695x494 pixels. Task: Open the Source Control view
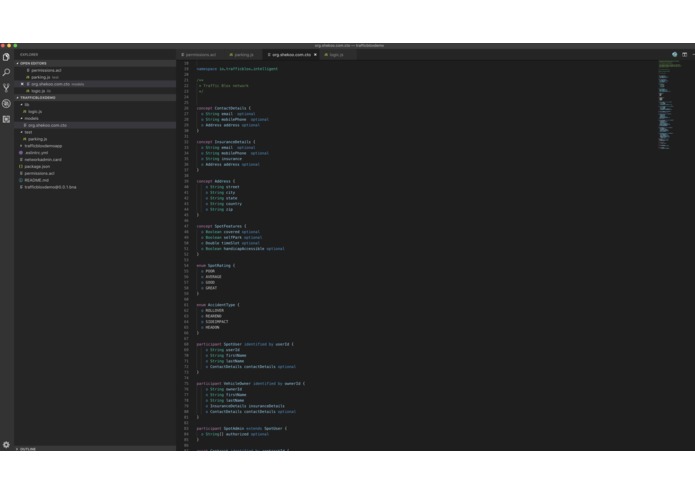(x=6, y=88)
